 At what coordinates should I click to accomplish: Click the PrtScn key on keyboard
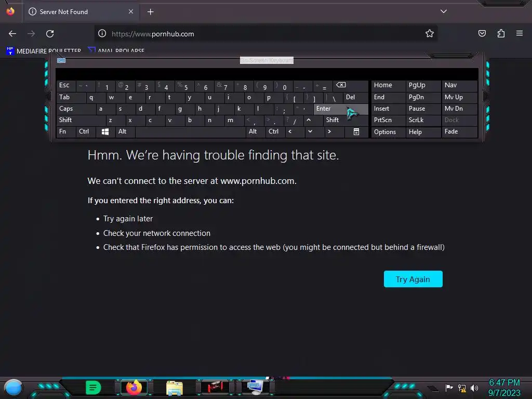tap(388, 120)
